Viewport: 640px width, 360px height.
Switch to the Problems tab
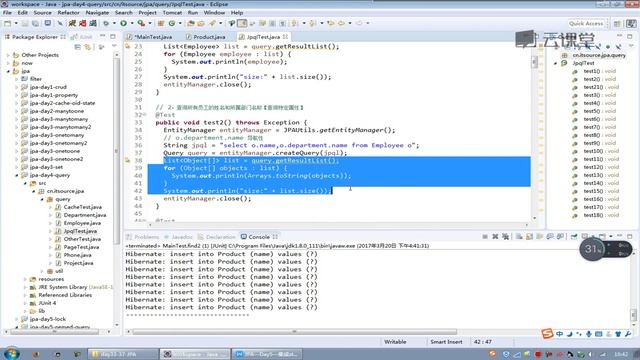[143, 237]
